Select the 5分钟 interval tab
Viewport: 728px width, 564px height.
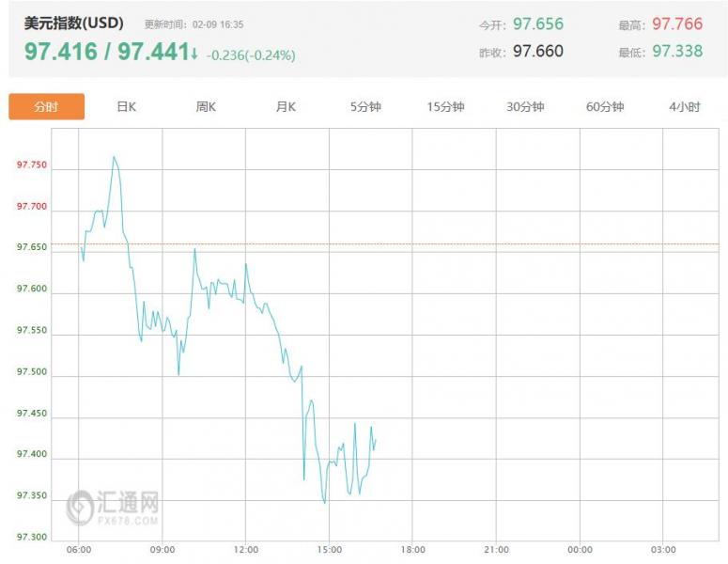(x=365, y=107)
